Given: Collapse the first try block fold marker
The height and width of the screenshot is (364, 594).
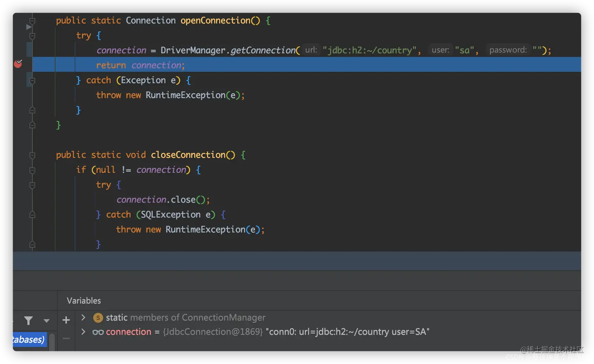Looking at the screenshot, I should (x=33, y=36).
